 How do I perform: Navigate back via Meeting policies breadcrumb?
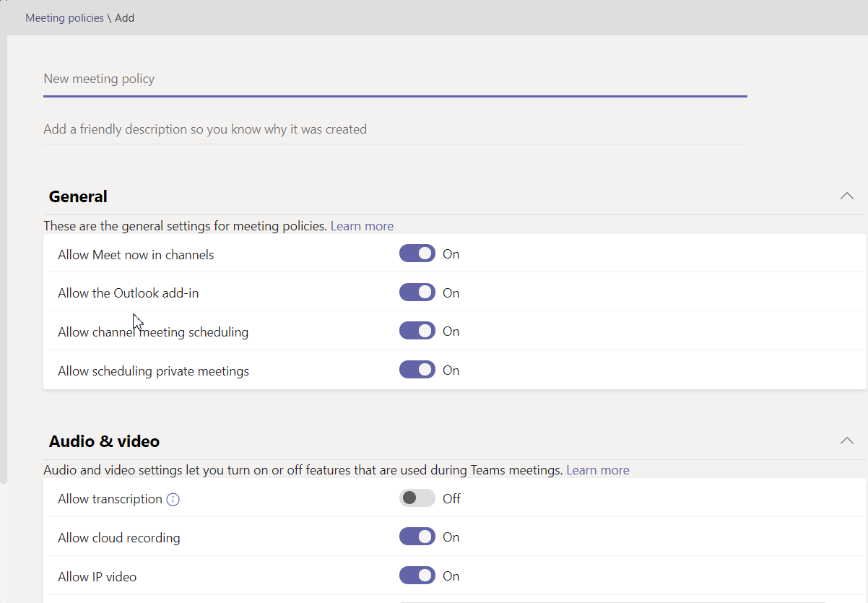tap(64, 17)
